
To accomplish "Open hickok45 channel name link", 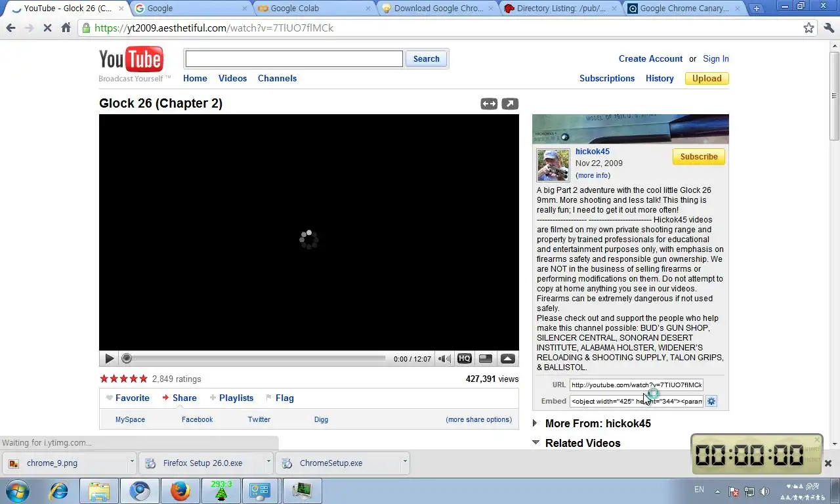I will coord(593,152).
